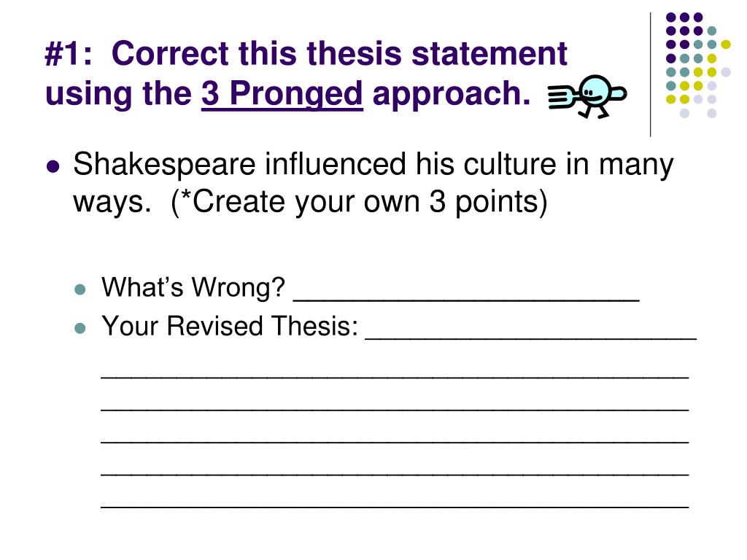Click the first full-width blank answer line
The width and height of the screenshot is (747, 560).
tap(395, 377)
